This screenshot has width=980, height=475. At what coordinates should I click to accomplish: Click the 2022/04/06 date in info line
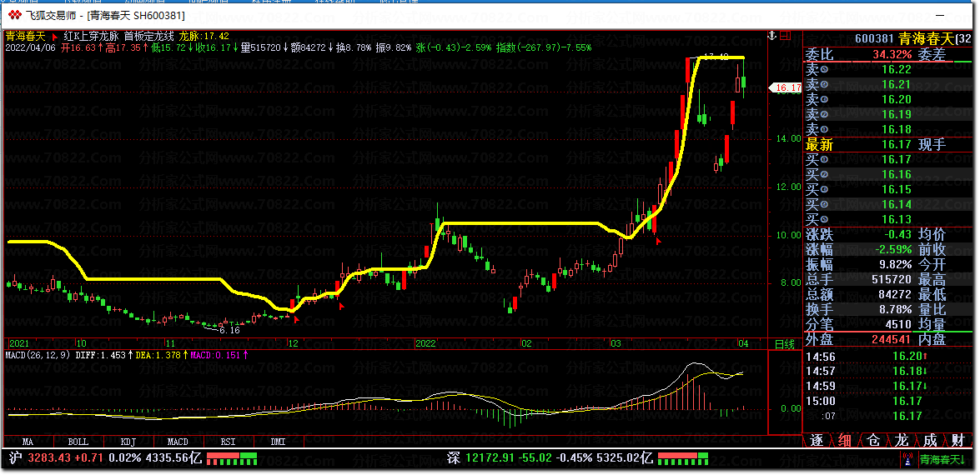[31, 47]
